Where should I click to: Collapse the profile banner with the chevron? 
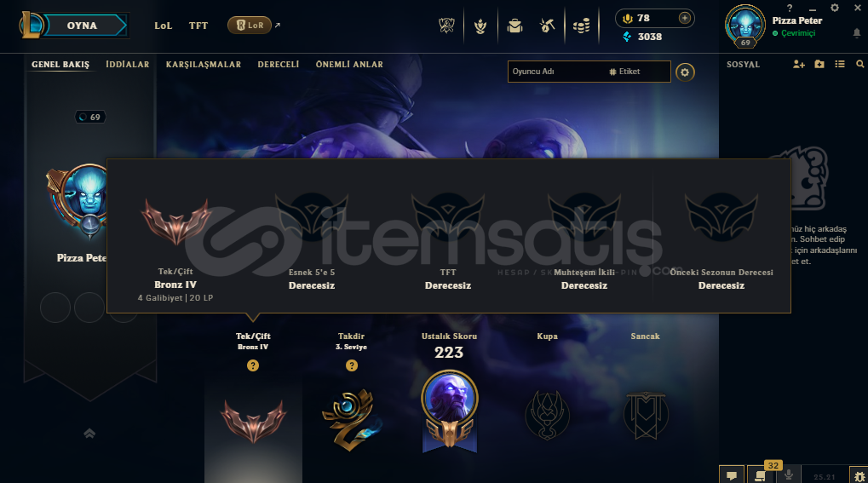coord(89,433)
